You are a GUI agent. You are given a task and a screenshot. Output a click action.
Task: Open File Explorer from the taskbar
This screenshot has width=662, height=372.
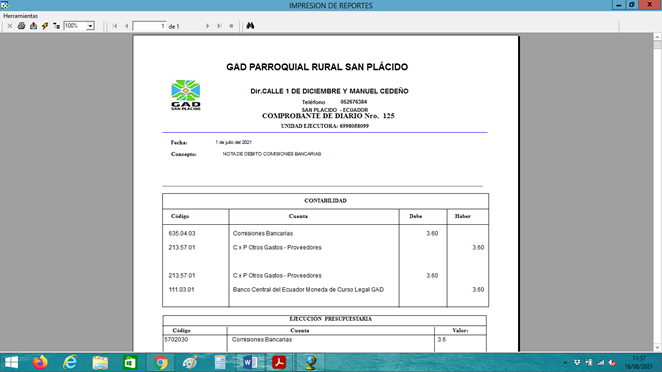click(100, 362)
